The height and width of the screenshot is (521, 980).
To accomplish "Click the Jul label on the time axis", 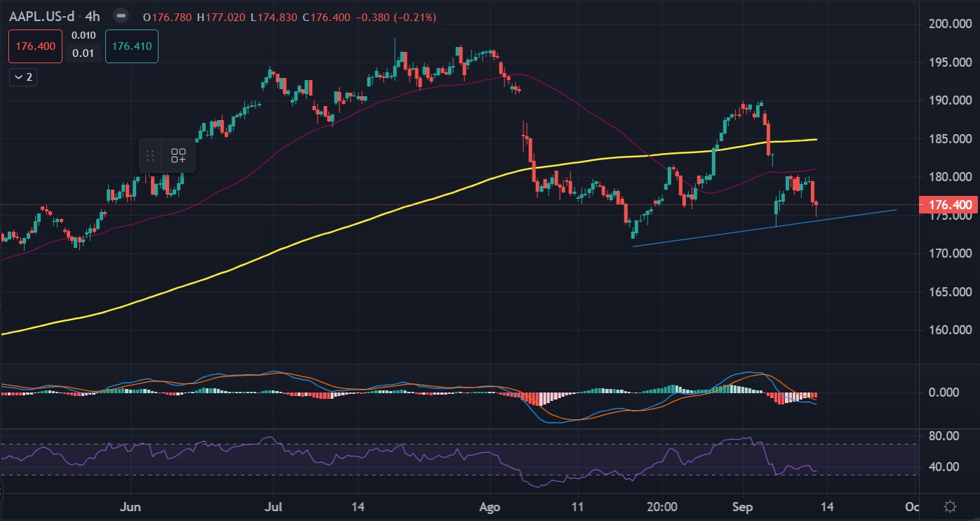I will point(274,506).
